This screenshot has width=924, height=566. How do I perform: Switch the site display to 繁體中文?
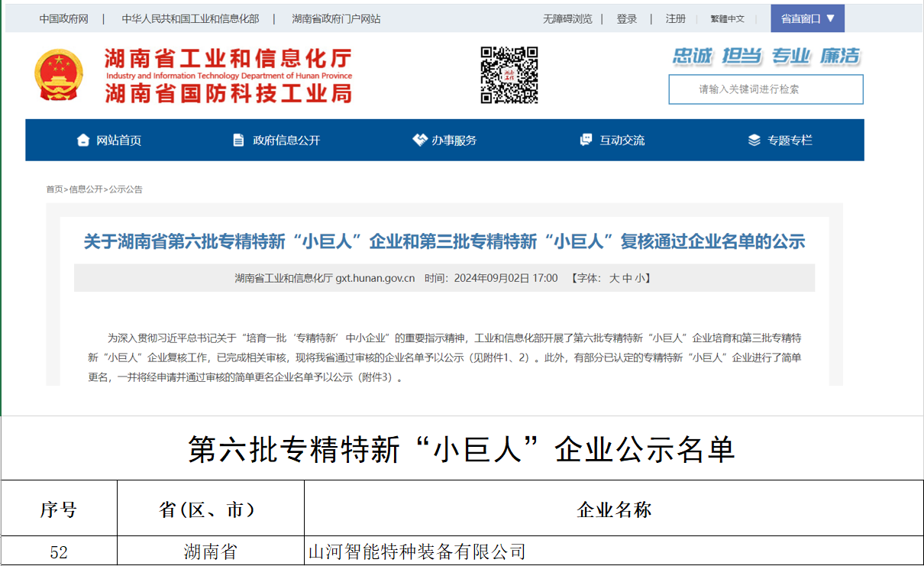pos(727,18)
